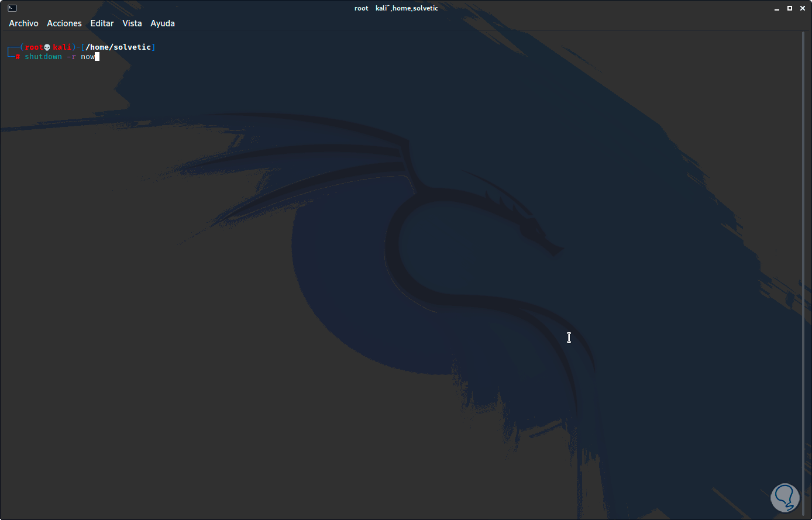
Task: Click the window title root kali home solvetic
Action: pyautogui.click(x=396, y=8)
